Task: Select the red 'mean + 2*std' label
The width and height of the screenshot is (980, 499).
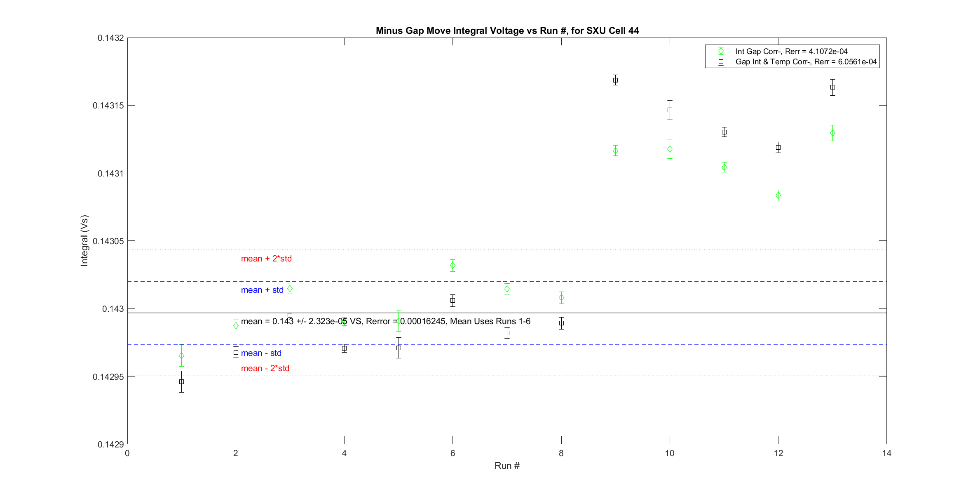Action: (266, 259)
